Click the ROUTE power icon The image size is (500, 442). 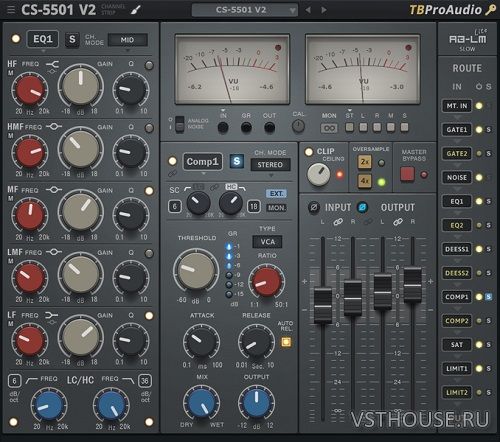479,87
